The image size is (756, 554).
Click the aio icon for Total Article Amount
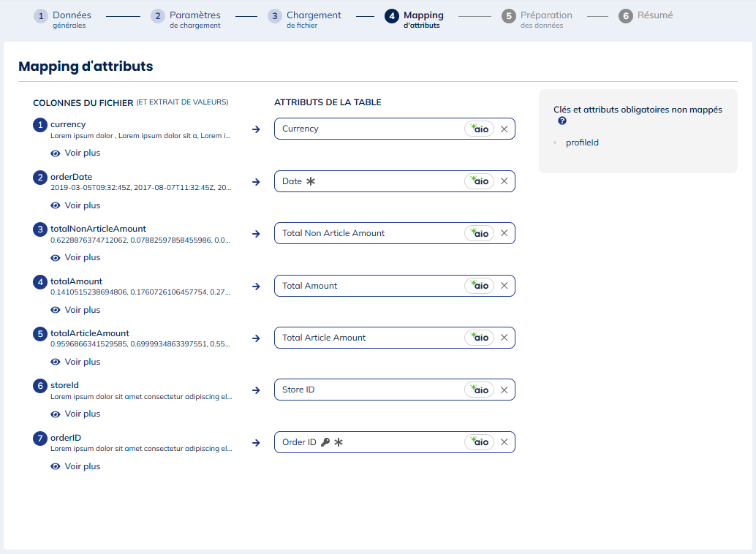(479, 338)
